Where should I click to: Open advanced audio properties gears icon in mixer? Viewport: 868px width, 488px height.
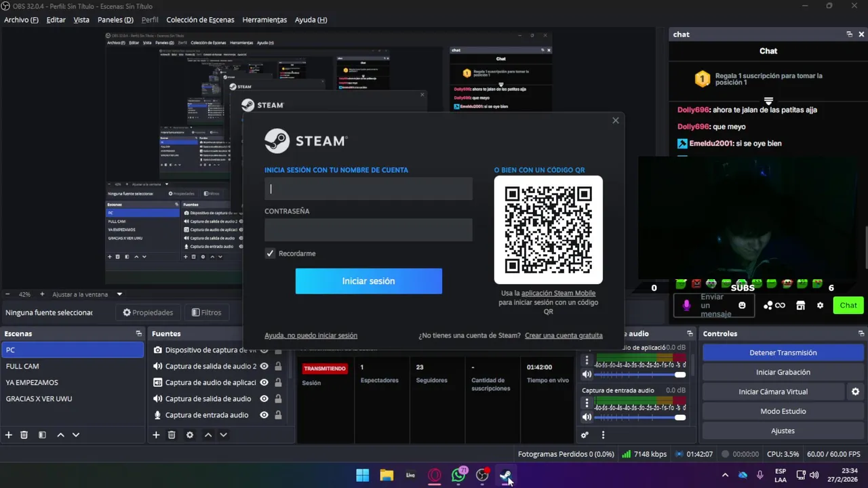click(x=585, y=435)
